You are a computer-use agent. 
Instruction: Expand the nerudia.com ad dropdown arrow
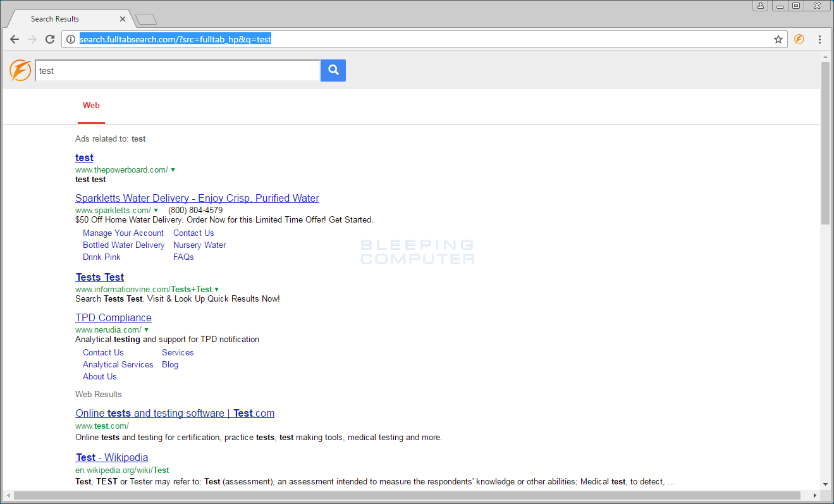[x=146, y=329]
